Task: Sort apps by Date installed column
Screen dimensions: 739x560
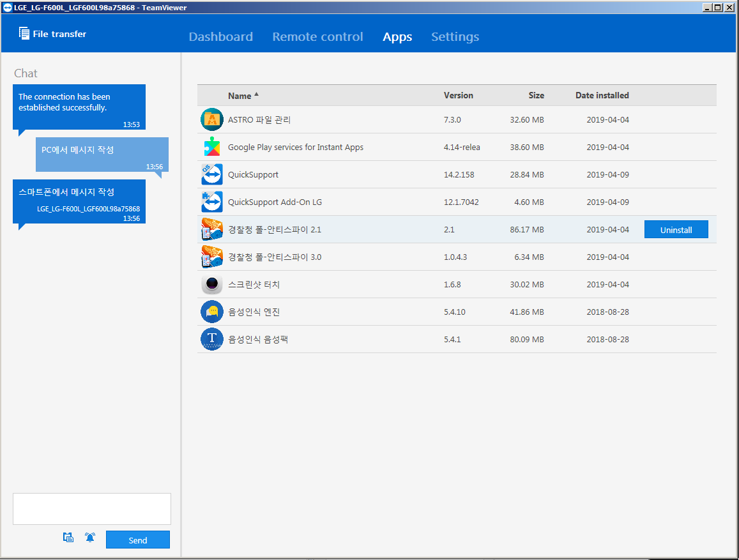Action: click(x=602, y=95)
